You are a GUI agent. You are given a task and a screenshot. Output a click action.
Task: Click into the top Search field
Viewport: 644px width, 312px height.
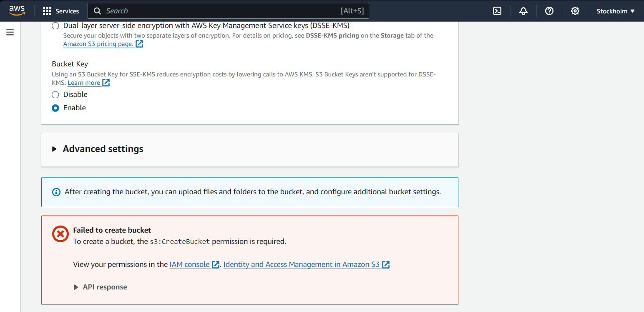coord(221,11)
